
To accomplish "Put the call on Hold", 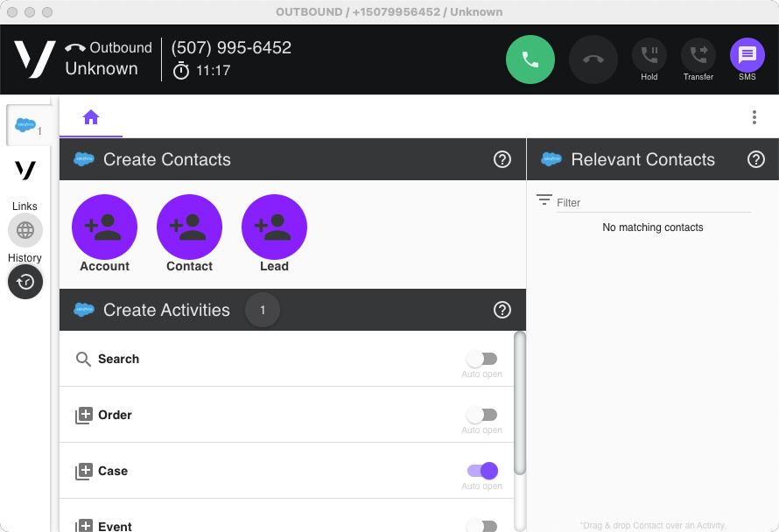I will tap(649, 56).
